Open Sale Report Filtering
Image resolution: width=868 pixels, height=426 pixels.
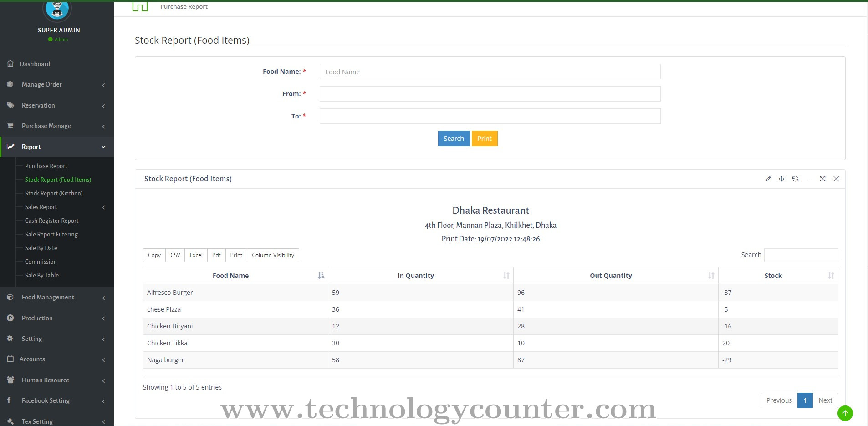coord(51,234)
